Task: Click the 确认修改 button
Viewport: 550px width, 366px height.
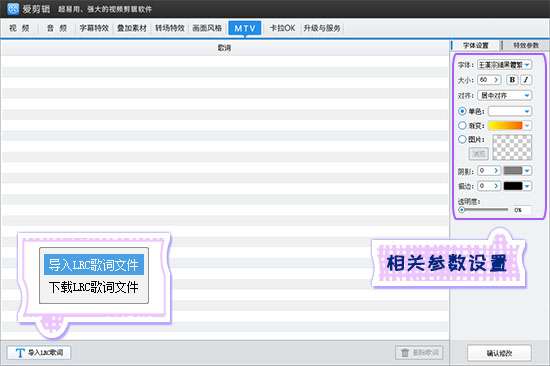Action: point(499,353)
